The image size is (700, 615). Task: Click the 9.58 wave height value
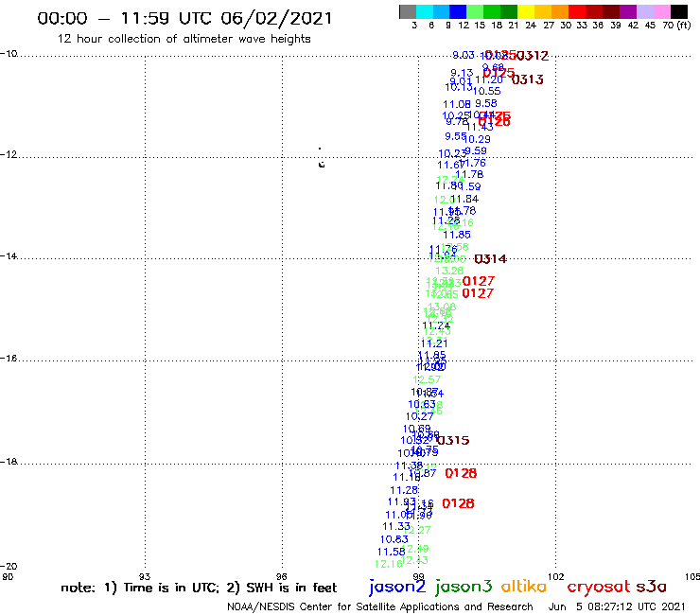(x=486, y=103)
